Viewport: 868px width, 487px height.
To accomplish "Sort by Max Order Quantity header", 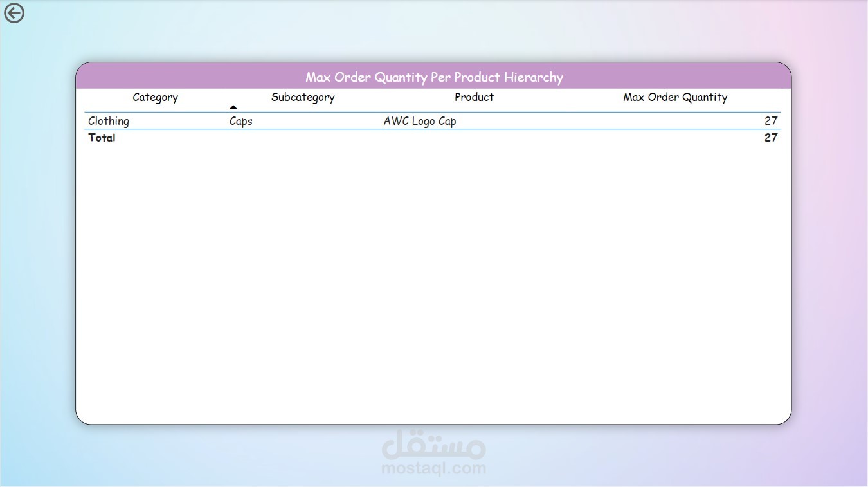I will pos(675,97).
